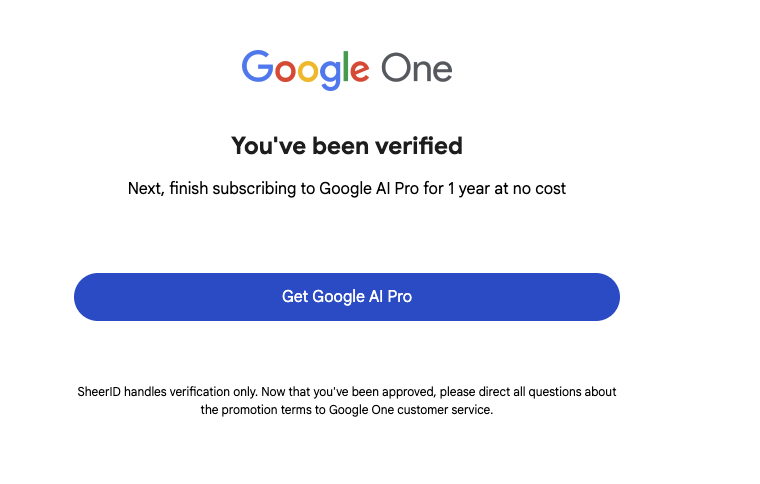Click the red letter e in logo
Viewport: 760px width, 484px height.
[360, 70]
